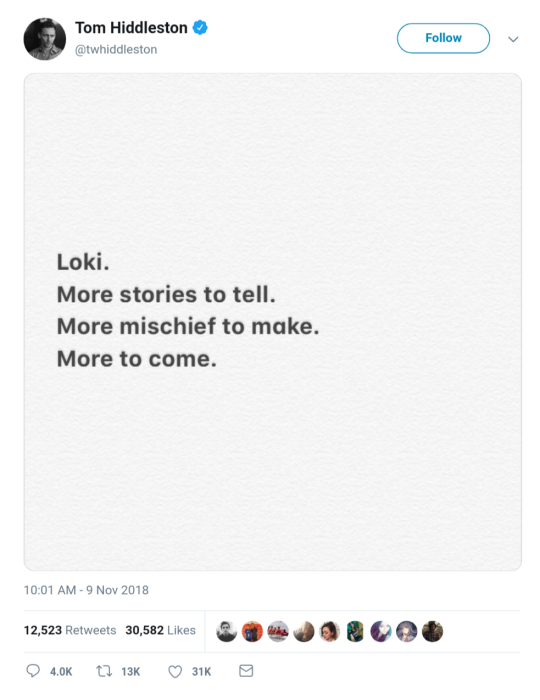The width and height of the screenshot is (540, 700).
Task: Click the reply speech bubble icon
Action: click(x=33, y=671)
